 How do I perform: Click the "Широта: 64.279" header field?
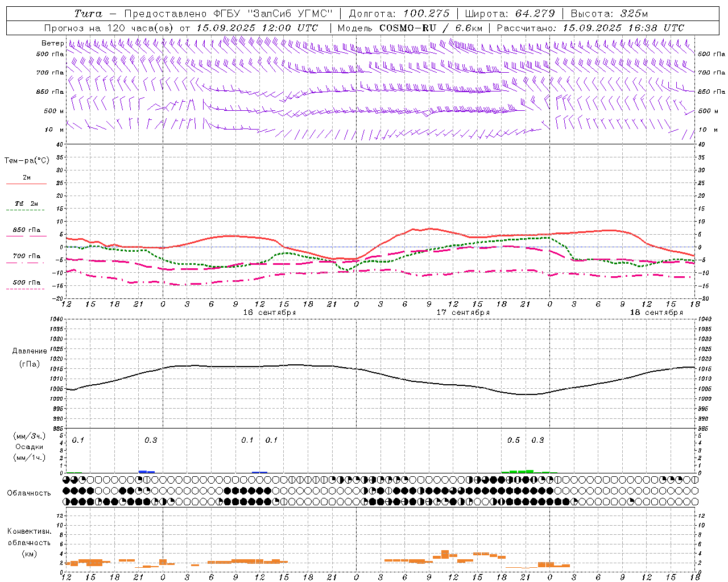point(509,14)
